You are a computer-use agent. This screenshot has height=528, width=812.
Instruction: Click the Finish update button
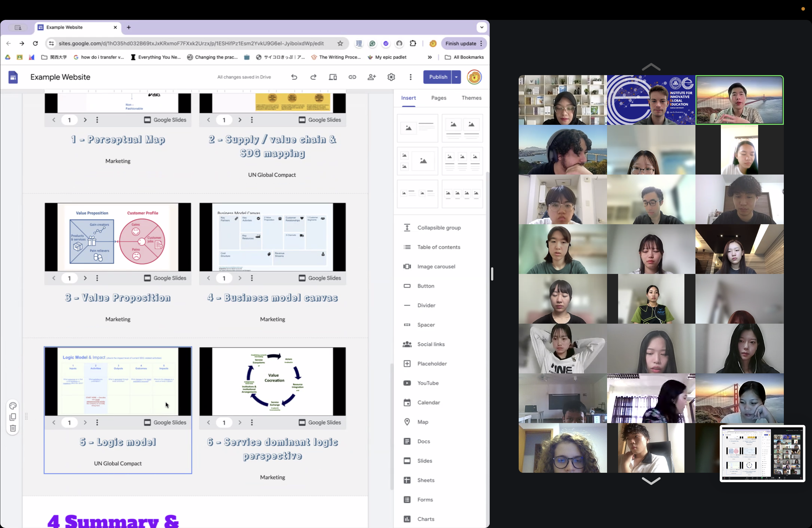coord(461,43)
